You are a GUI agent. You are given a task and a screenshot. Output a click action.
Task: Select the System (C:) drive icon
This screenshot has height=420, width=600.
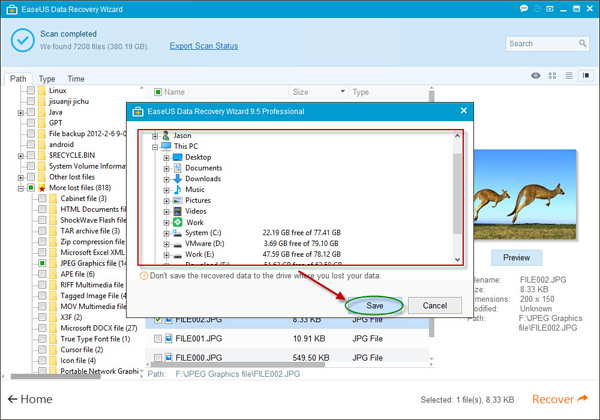point(177,233)
